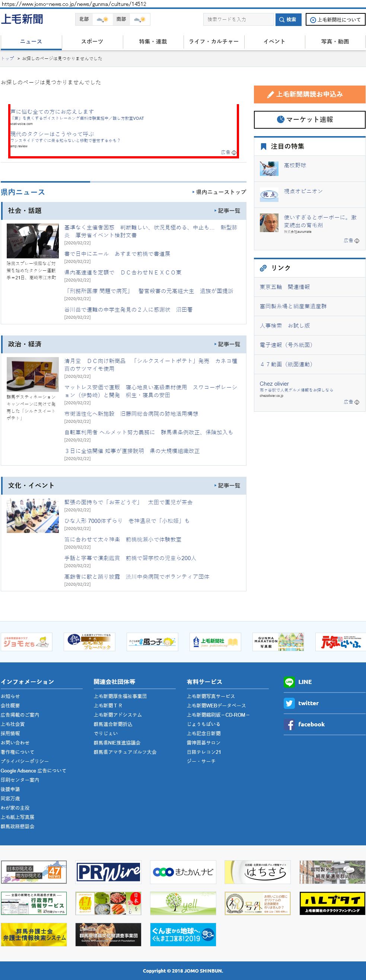366x980 pixels.
Task: Click the northern area weather icon
Action: point(102,19)
